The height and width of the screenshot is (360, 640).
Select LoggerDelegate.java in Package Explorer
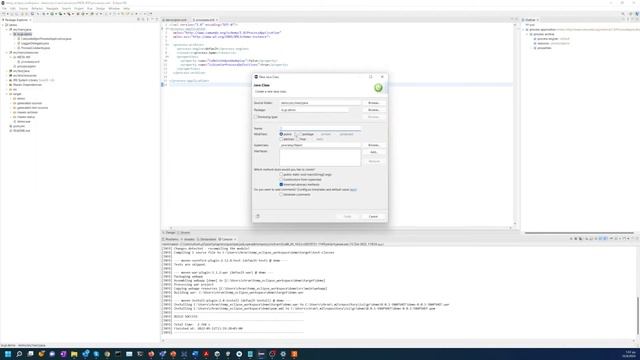(35, 43)
